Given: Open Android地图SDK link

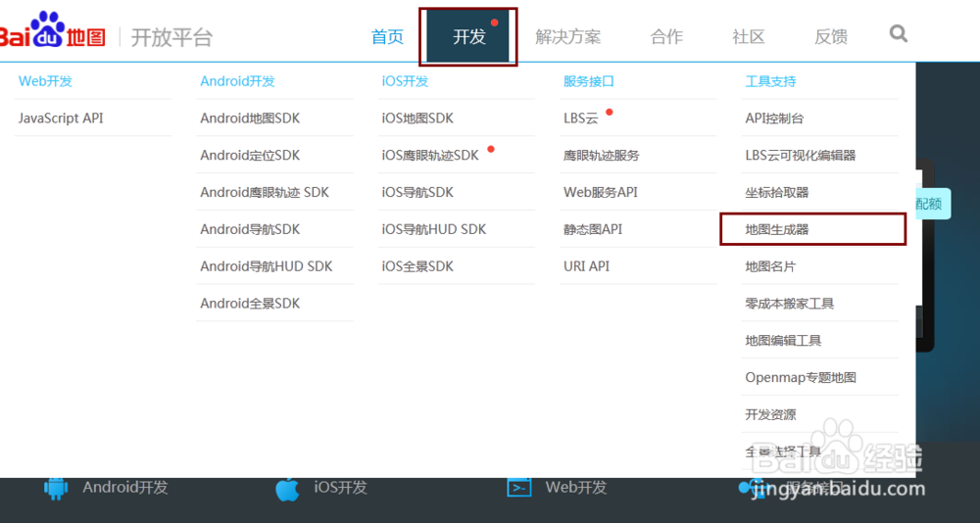Looking at the screenshot, I should pos(250,119).
